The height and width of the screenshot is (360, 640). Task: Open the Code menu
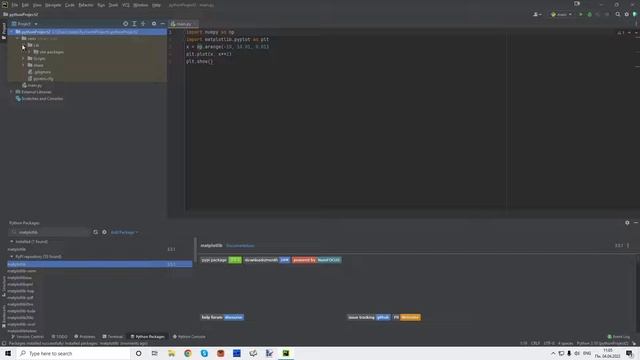pyautogui.click(x=70, y=5)
